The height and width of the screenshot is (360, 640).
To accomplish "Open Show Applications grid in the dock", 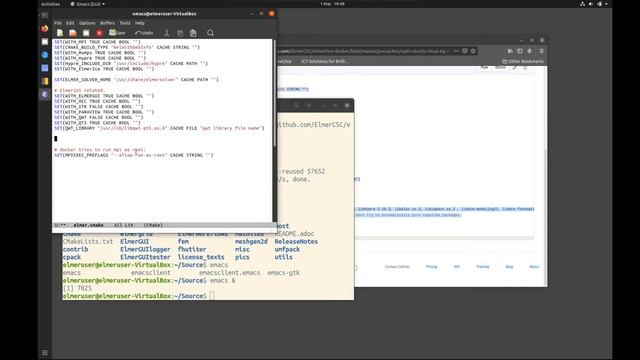I will (45, 353).
